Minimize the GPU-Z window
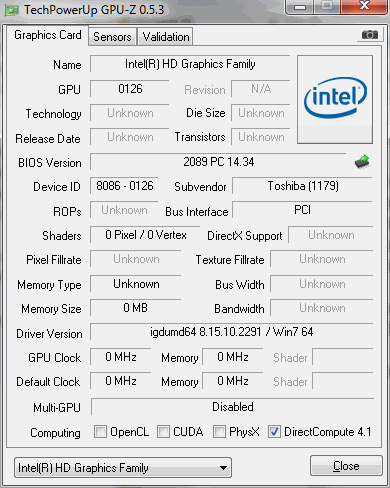The image size is (390, 488). (x=300, y=7)
